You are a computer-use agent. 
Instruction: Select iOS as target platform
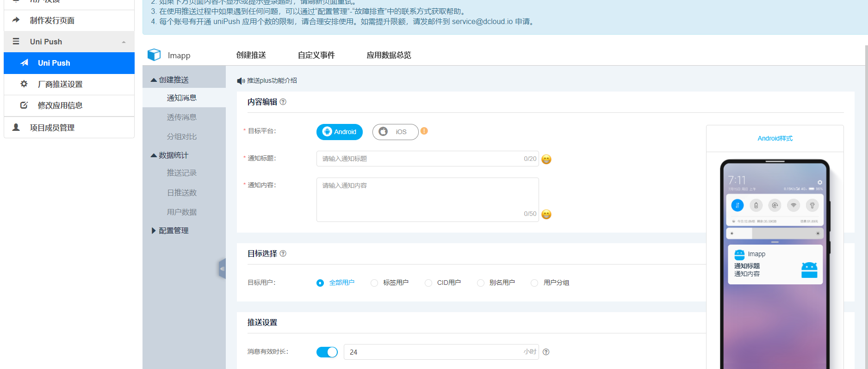(395, 132)
